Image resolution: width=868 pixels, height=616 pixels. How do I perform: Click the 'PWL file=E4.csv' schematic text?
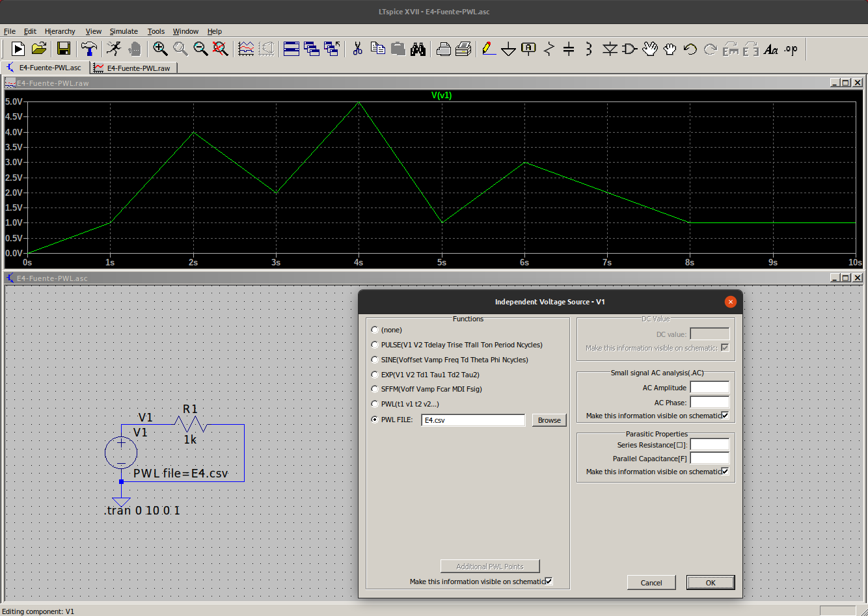pos(181,474)
